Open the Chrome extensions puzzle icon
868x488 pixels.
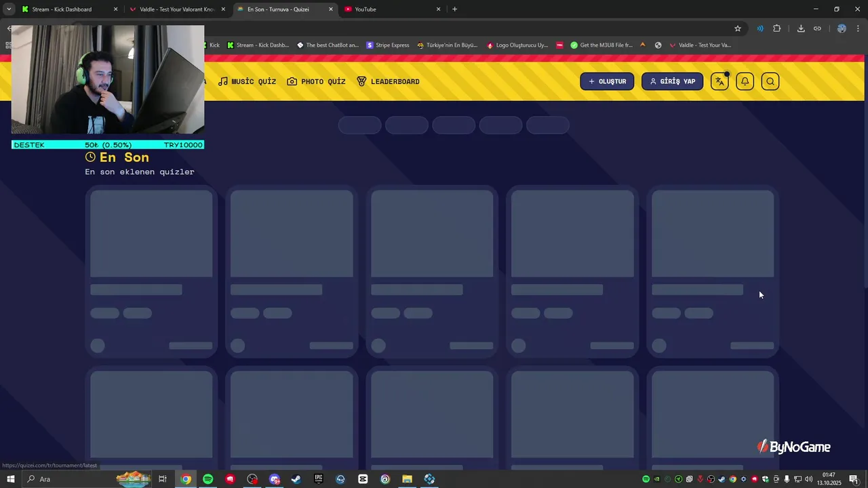click(777, 28)
